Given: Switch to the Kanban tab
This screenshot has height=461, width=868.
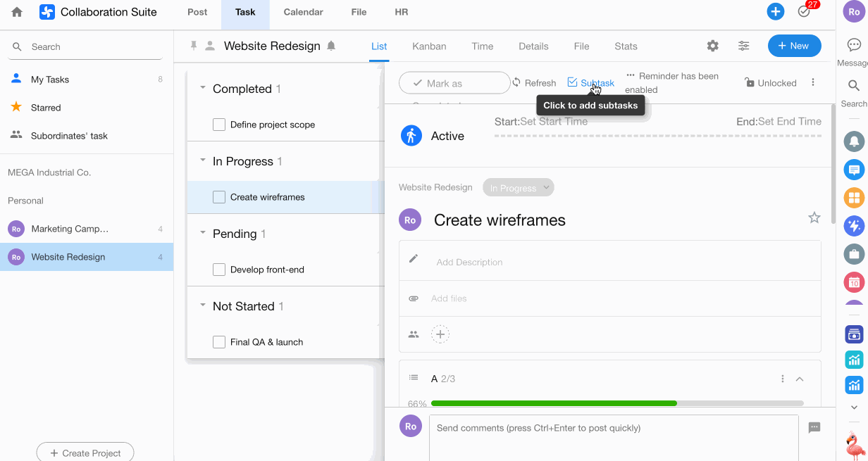Looking at the screenshot, I should coord(429,46).
